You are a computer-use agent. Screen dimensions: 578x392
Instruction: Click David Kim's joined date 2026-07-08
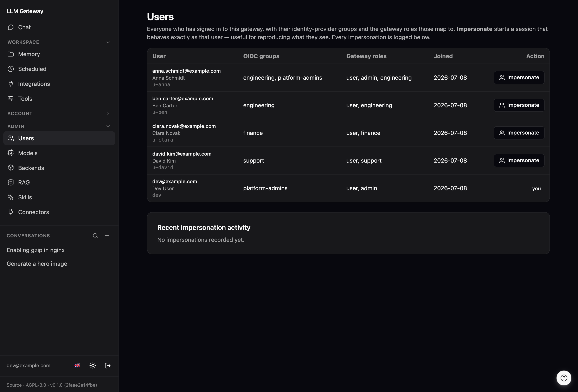[450, 161]
